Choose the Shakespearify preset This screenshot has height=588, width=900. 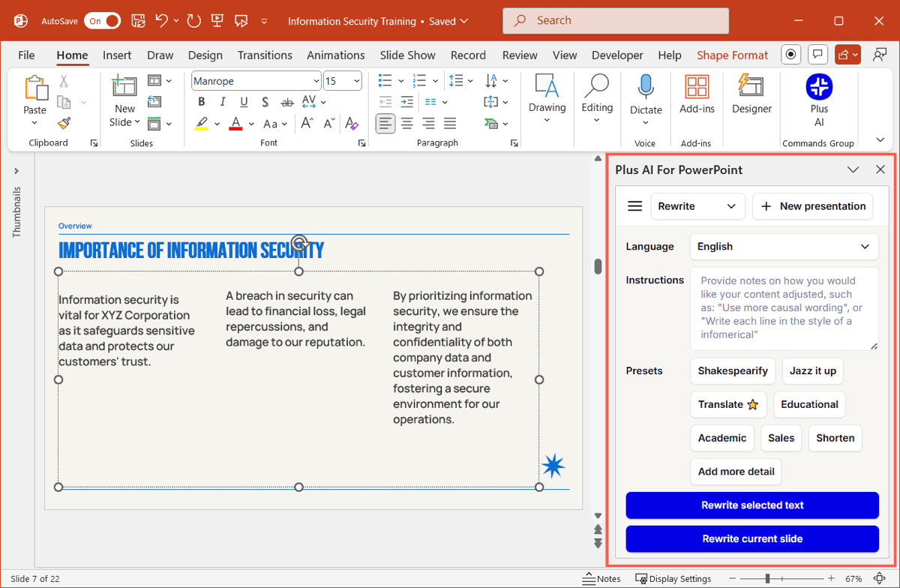tap(733, 370)
